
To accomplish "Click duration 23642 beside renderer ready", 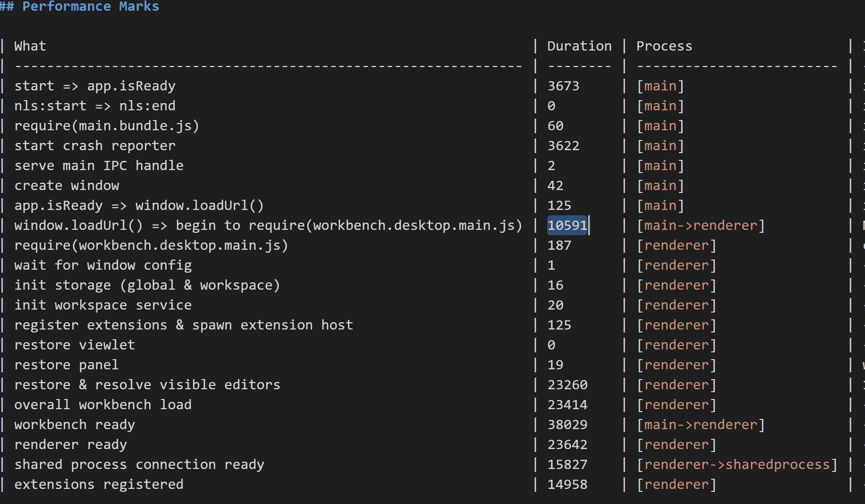I will pyautogui.click(x=567, y=444).
